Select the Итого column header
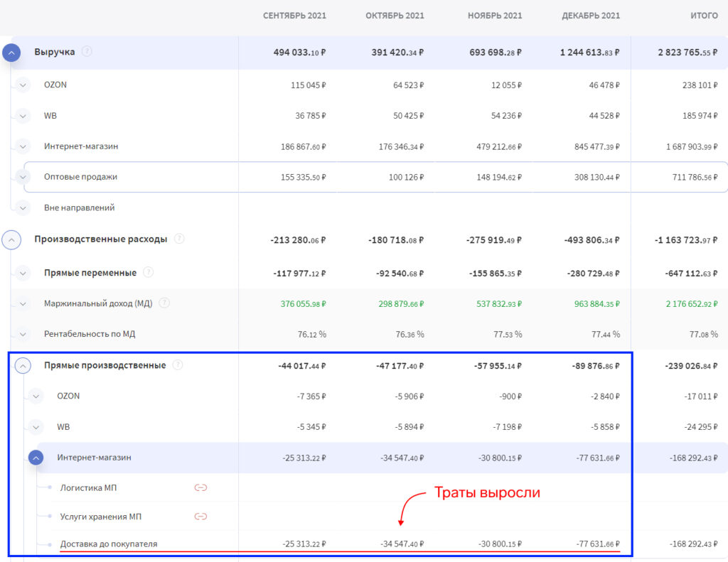 click(703, 16)
